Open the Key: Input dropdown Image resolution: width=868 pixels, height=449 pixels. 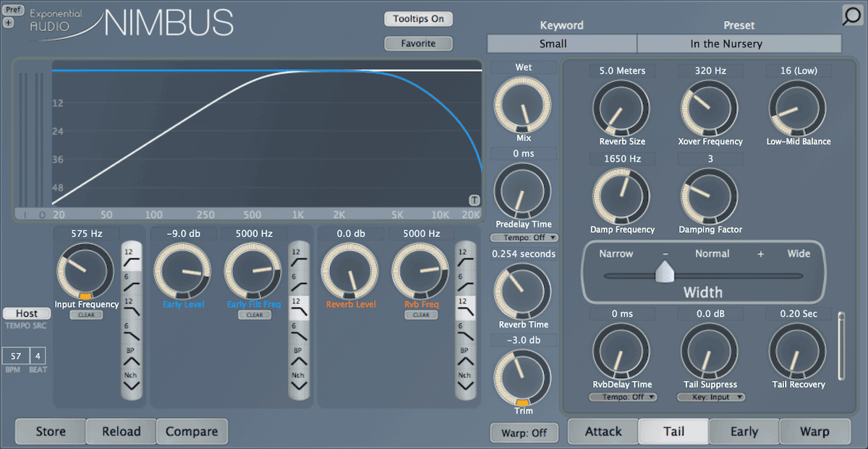[711, 397]
